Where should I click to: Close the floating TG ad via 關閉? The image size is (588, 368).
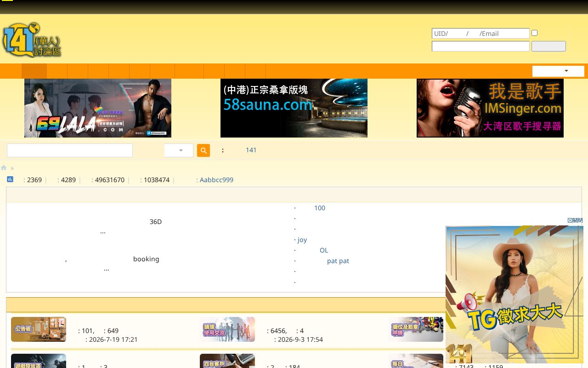pyautogui.click(x=575, y=220)
